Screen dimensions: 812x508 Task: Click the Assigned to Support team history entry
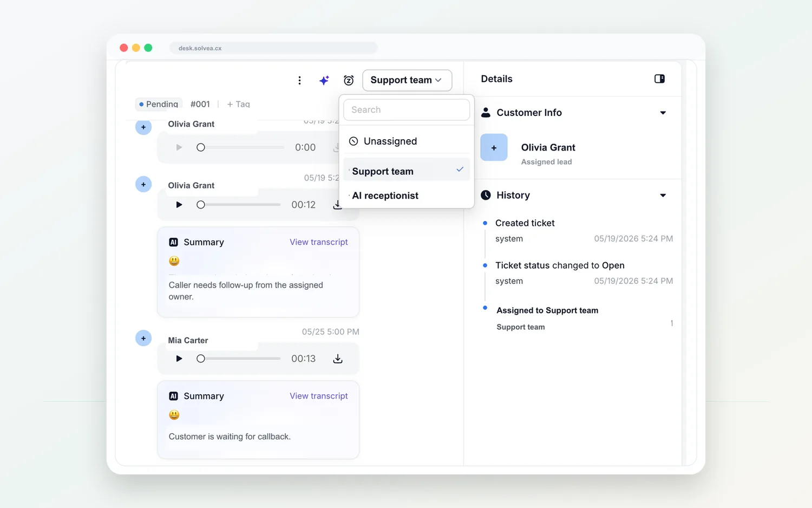tap(547, 310)
